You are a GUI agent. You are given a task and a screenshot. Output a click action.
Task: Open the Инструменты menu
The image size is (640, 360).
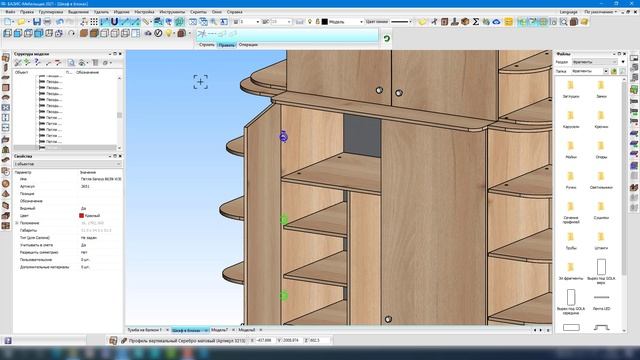coord(172,12)
